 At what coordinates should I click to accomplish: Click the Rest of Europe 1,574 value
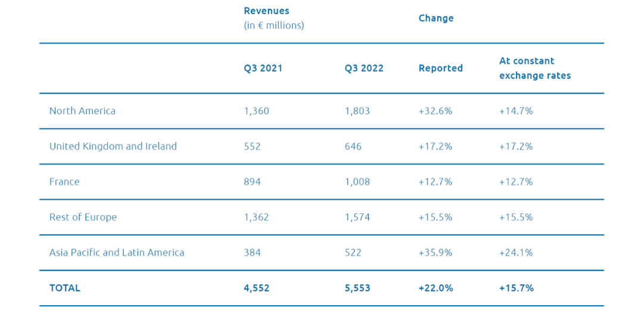(x=357, y=217)
